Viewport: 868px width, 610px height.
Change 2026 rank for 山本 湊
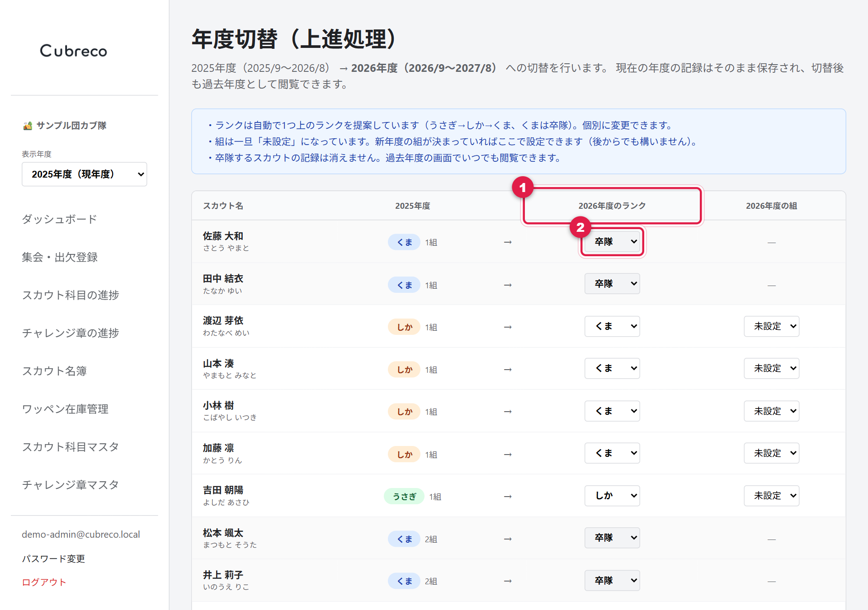pyautogui.click(x=612, y=368)
